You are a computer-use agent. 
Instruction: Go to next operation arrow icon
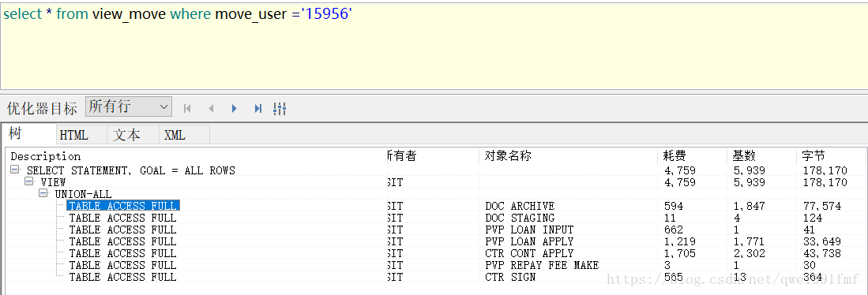234,109
